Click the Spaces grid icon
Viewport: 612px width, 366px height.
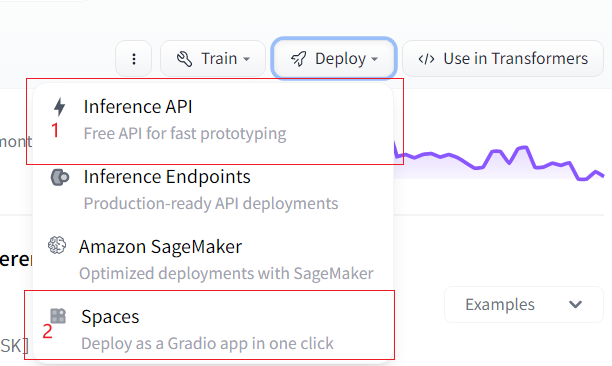point(58,316)
